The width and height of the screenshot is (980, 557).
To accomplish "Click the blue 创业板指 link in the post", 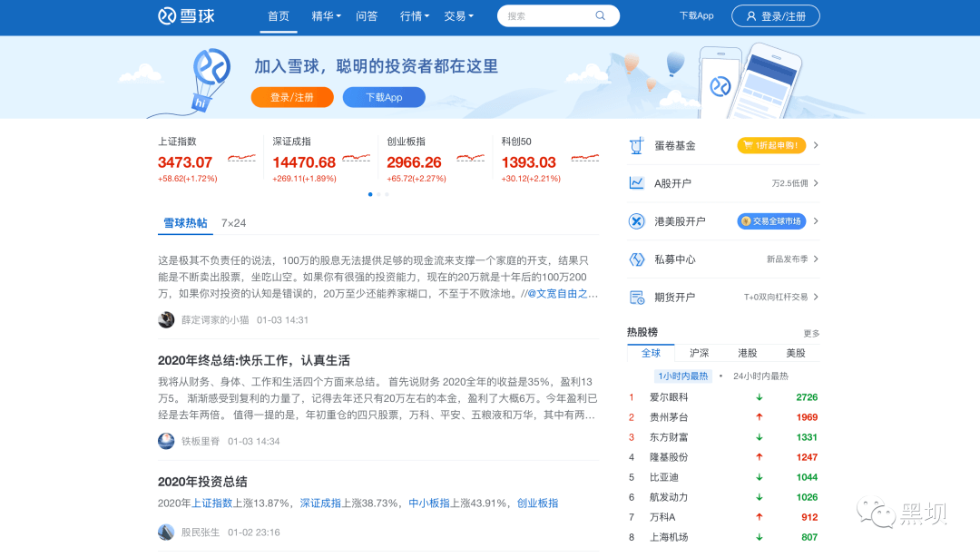I will coord(537,503).
